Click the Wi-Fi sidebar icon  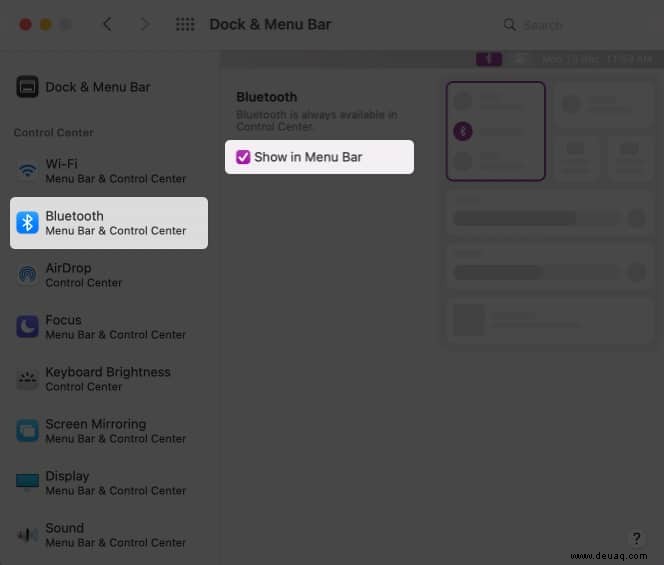tap(28, 170)
